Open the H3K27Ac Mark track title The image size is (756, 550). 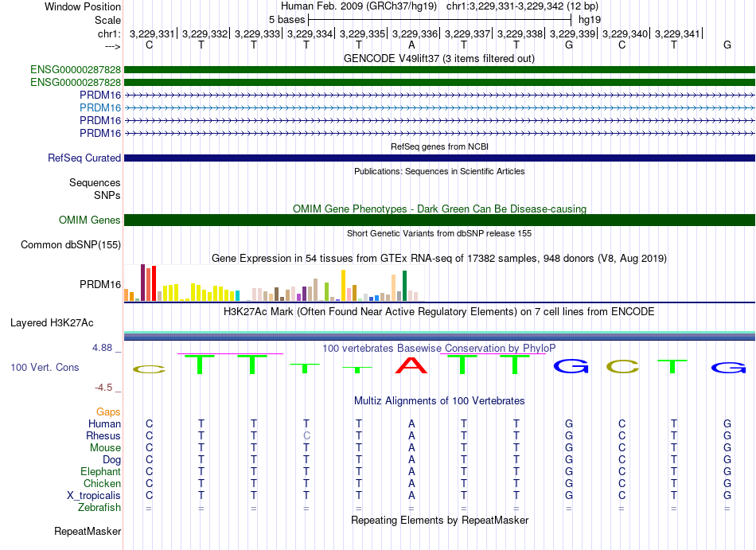click(x=439, y=311)
